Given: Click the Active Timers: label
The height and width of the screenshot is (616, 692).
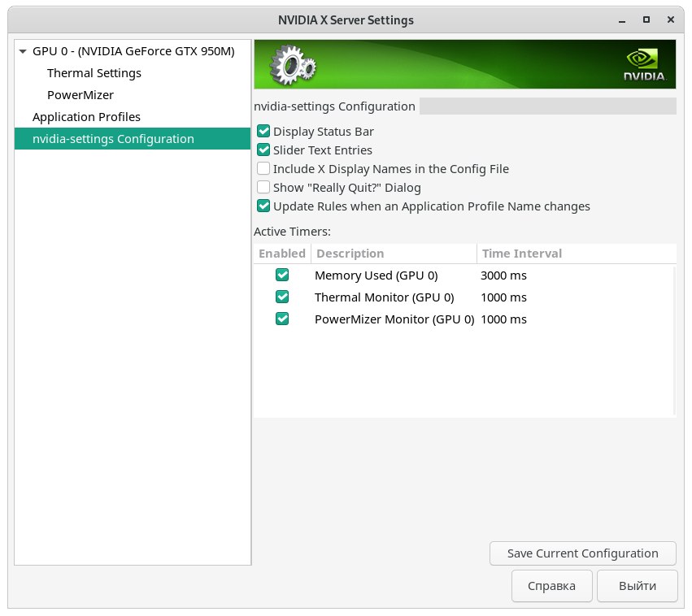Looking at the screenshot, I should tap(292, 232).
